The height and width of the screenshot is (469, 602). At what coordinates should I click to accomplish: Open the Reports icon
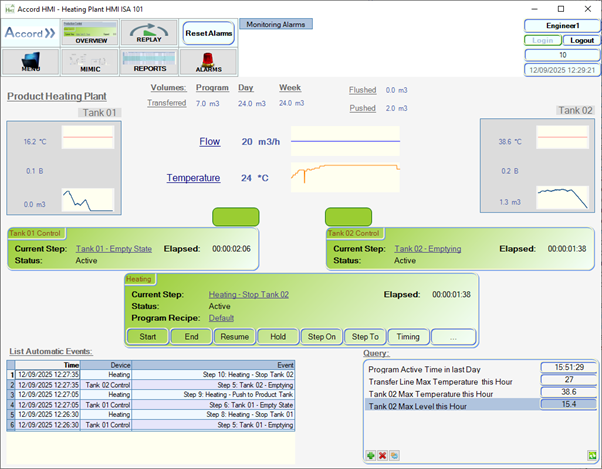click(x=149, y=62)
